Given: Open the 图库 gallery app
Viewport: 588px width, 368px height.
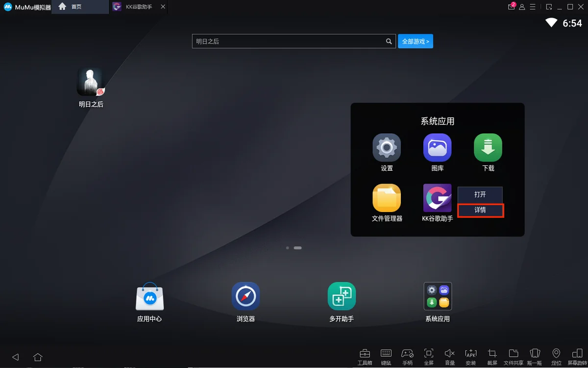Looking at the screenshot, I should (437, 148).
